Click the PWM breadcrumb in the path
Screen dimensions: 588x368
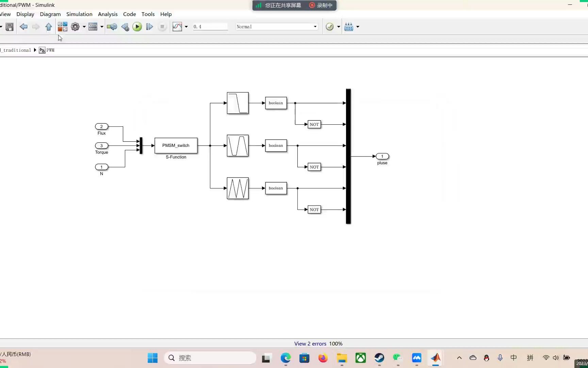tap(50, 50)
